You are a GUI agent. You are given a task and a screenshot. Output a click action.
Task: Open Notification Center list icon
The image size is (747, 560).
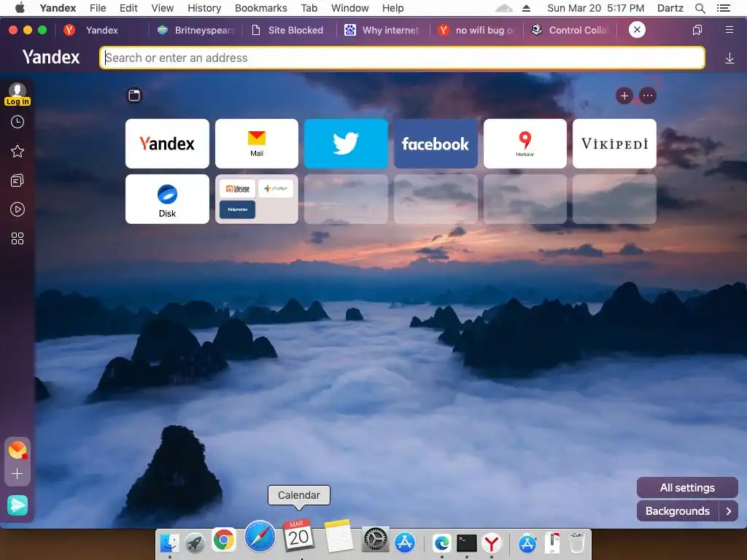[x=723, y=8]
